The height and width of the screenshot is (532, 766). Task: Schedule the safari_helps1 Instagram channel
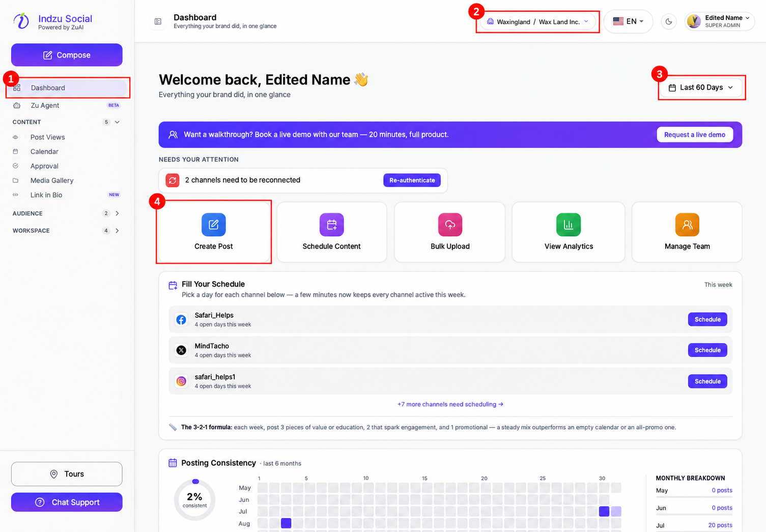click(x=707, y=381)
